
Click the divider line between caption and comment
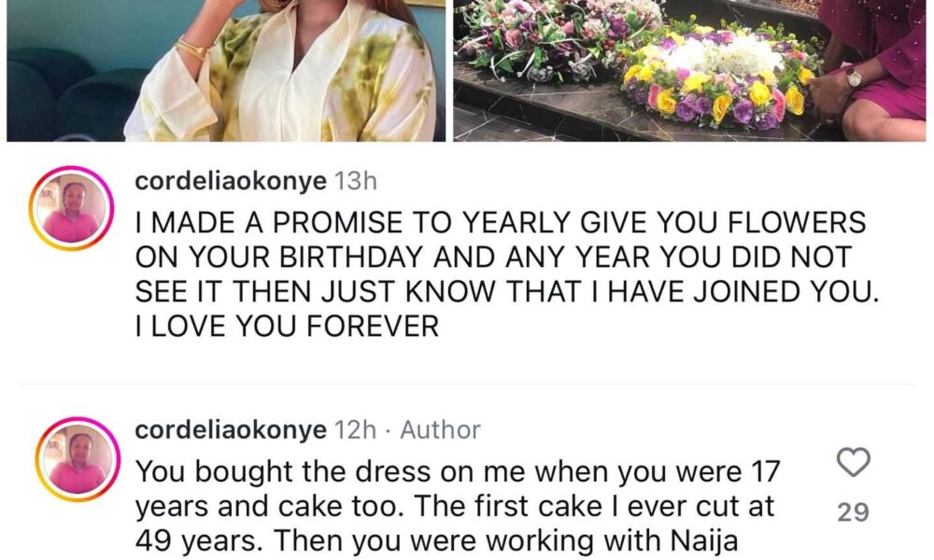467,384
